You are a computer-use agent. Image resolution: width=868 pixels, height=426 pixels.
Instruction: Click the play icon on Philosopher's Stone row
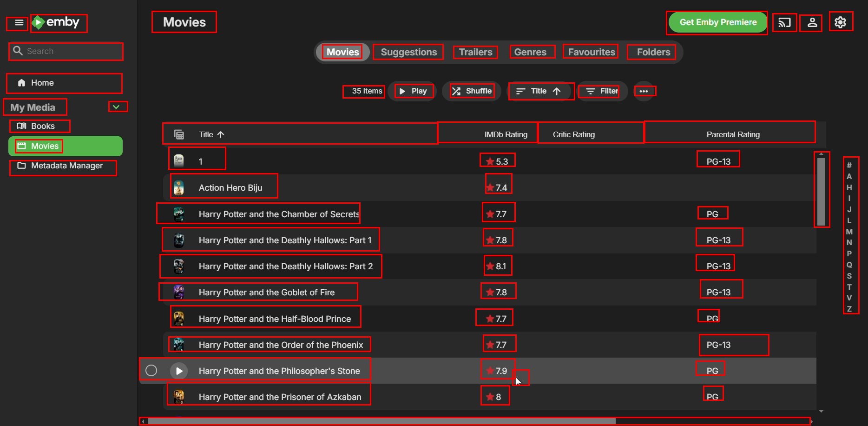(179, 371)
